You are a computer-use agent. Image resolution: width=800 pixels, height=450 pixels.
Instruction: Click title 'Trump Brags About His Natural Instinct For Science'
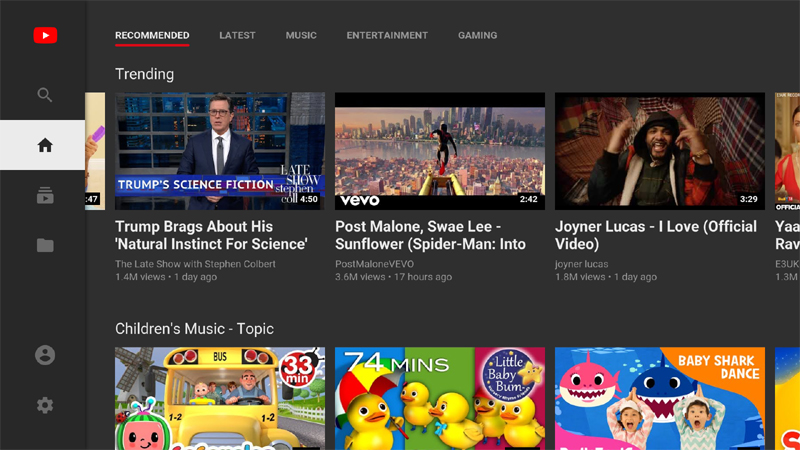click(x=211, y=235)
